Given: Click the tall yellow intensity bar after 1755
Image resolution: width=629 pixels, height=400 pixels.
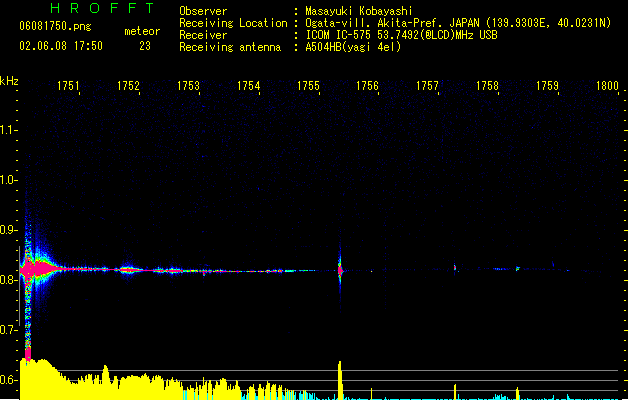Looking at the screenshot, I should (x=340, y=380).
